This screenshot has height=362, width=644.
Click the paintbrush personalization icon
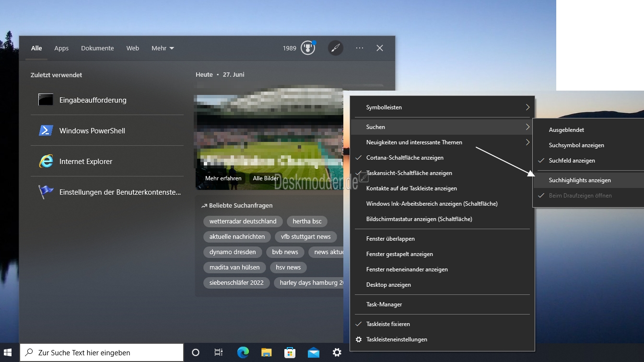click(336, 48)
